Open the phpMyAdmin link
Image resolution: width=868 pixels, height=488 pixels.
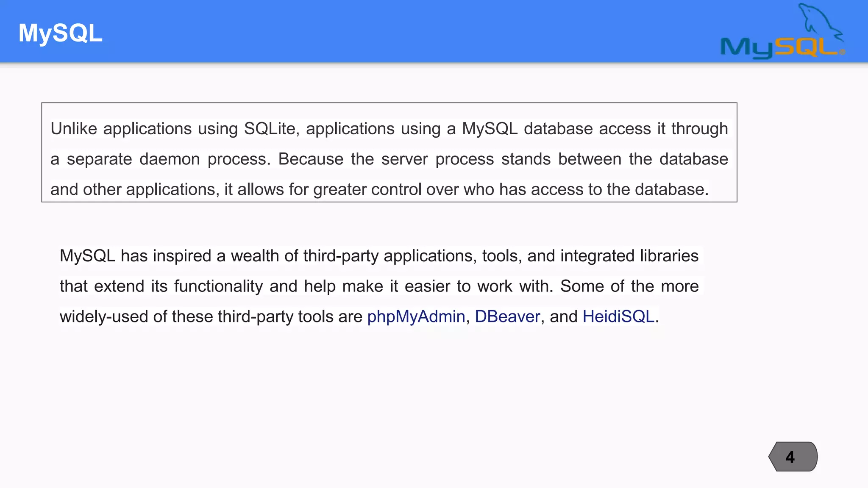pos(416,316)
